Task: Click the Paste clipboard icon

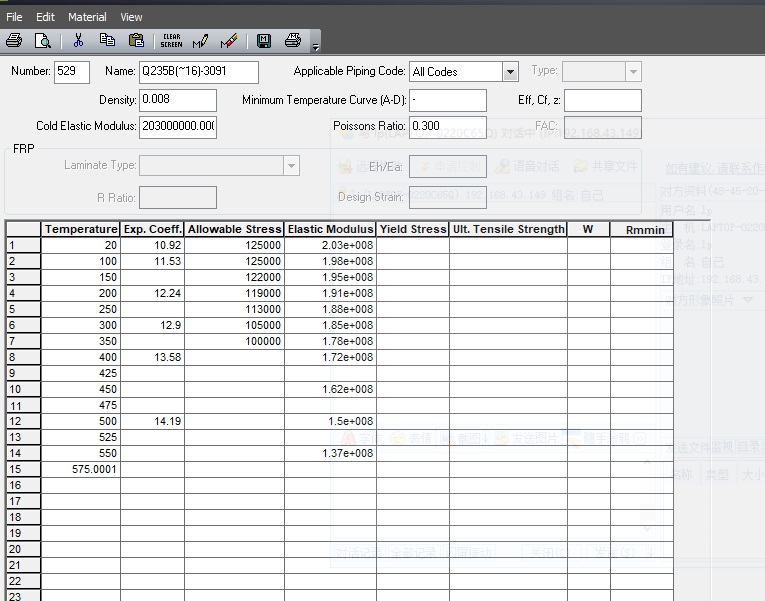Action: click(x=136, y=41)
